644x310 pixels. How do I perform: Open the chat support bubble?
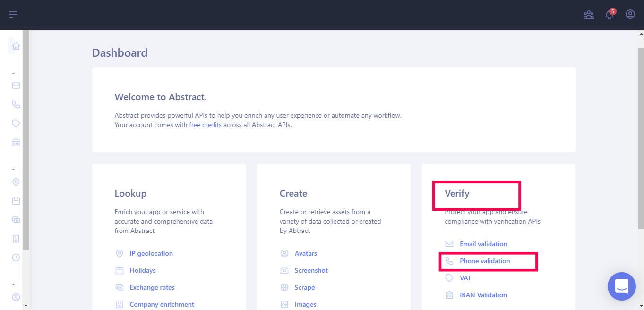622,286
